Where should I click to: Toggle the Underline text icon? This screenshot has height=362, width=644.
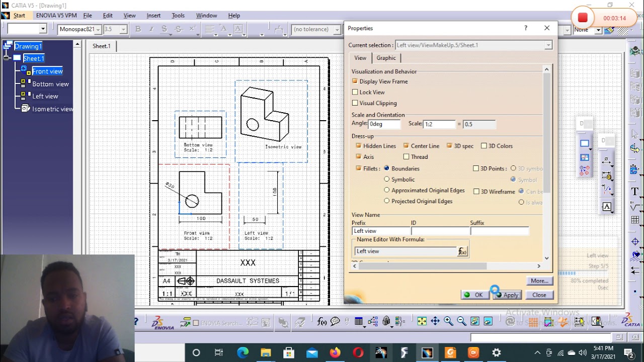pyautogui.click(x=164, y=29)
